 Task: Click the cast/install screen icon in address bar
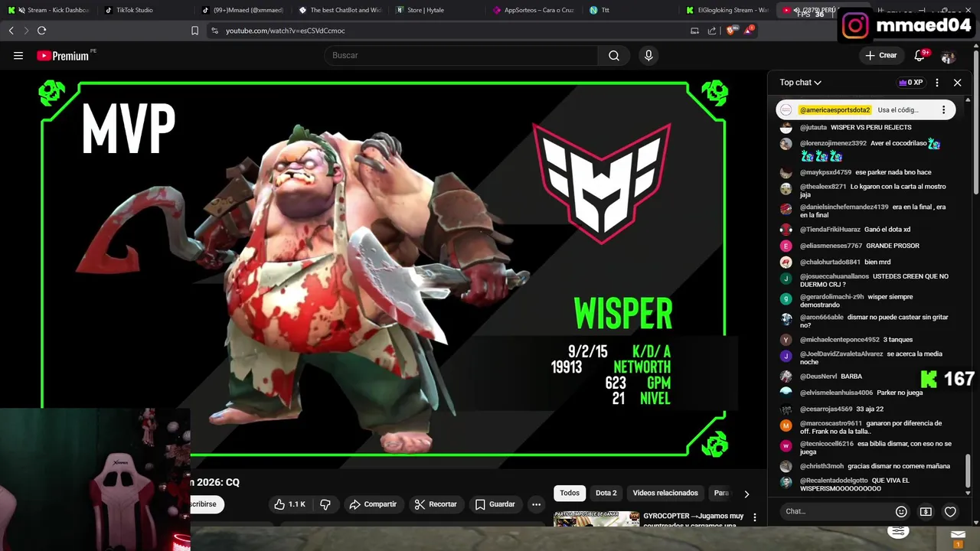[x=694, y=31]
